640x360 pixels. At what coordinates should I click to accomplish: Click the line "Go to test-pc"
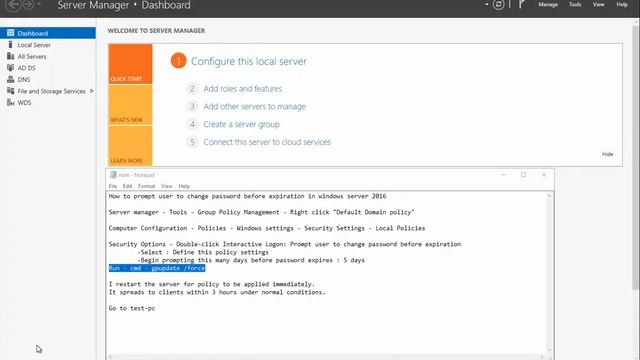click(x=132, y=308)
